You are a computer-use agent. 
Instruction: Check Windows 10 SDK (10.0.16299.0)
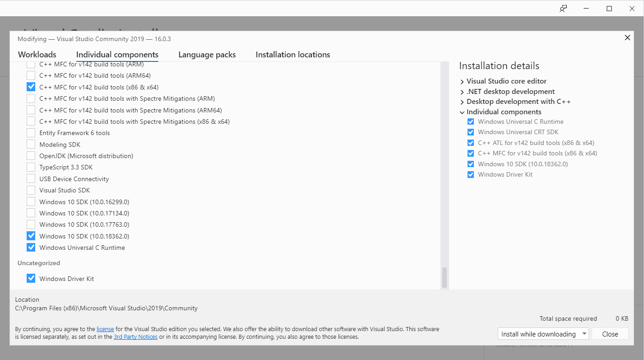(x=31, y=201)
